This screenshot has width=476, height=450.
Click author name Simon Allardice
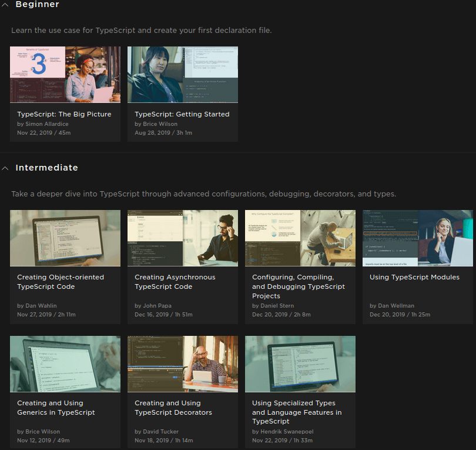[x=47, y=124]
